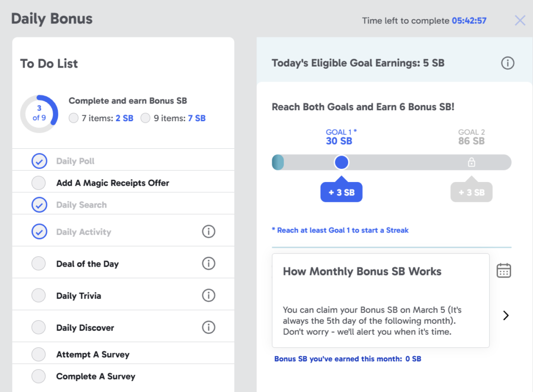Select the 7 items: 2 SB radio option
Viewport: 533px width, 392px height.
click(74, 118)
